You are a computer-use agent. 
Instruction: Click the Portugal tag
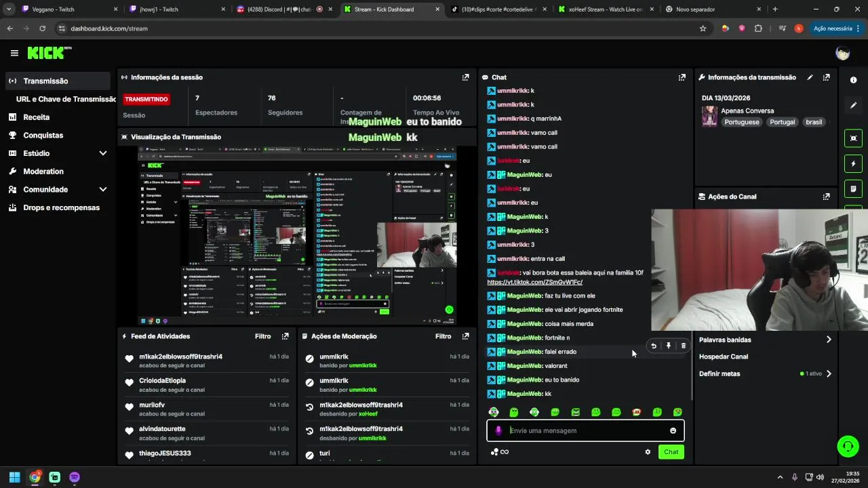[782, 122]
